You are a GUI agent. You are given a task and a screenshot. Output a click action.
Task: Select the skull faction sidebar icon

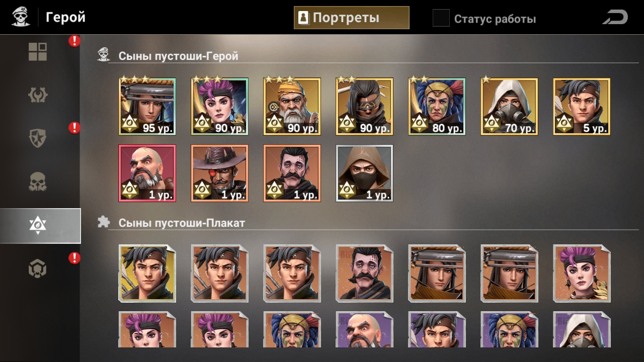[x=38, y=182]
